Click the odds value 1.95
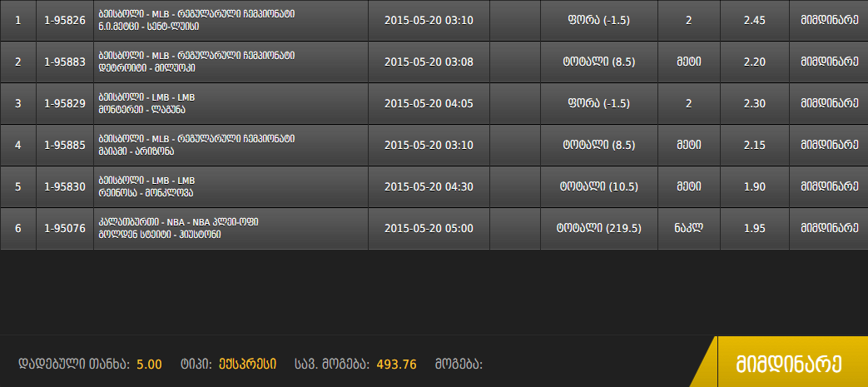 click(x=755, y=228)
